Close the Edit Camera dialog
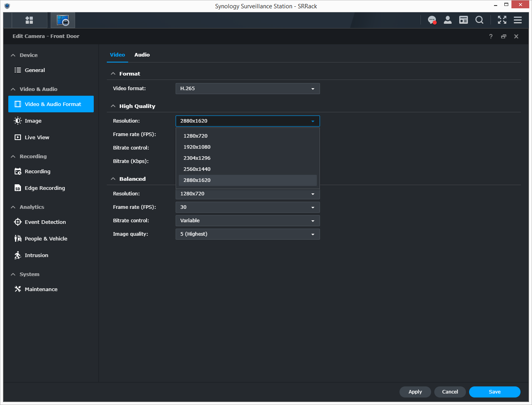The image size is (532, 405). point(516,36)
